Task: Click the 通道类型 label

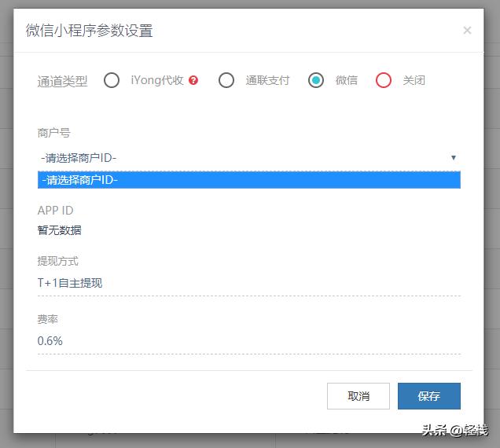Action: 62,81
